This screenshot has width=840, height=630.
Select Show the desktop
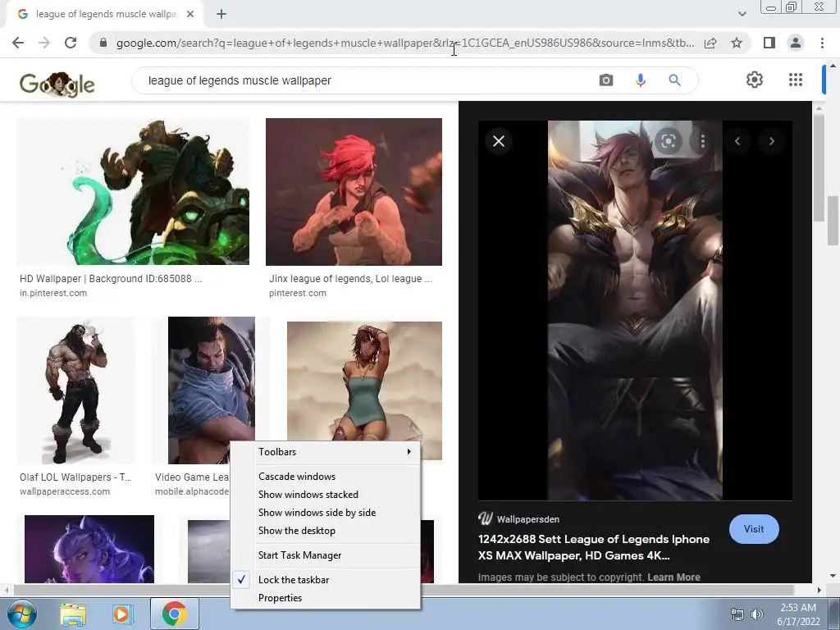pyautogui.click(x=325, y=531)
